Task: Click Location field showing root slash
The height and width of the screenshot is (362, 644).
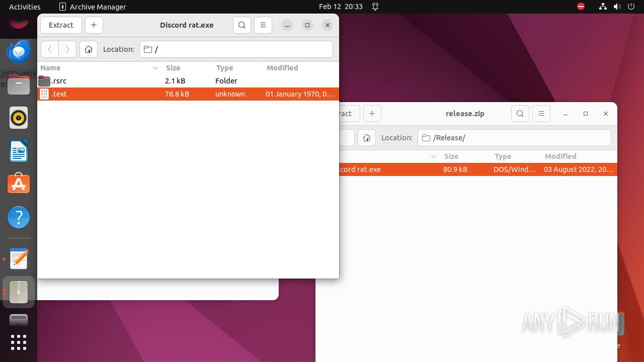Action: tap(236, 49)
